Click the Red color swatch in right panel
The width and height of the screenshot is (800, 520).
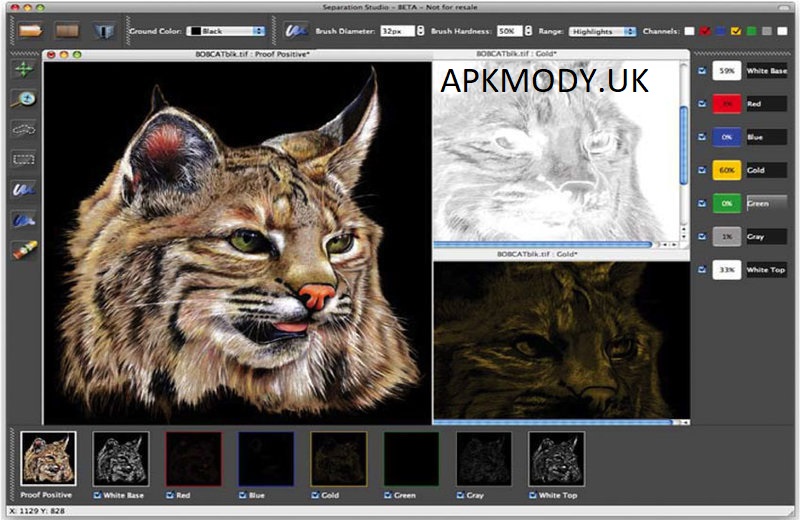727,104
